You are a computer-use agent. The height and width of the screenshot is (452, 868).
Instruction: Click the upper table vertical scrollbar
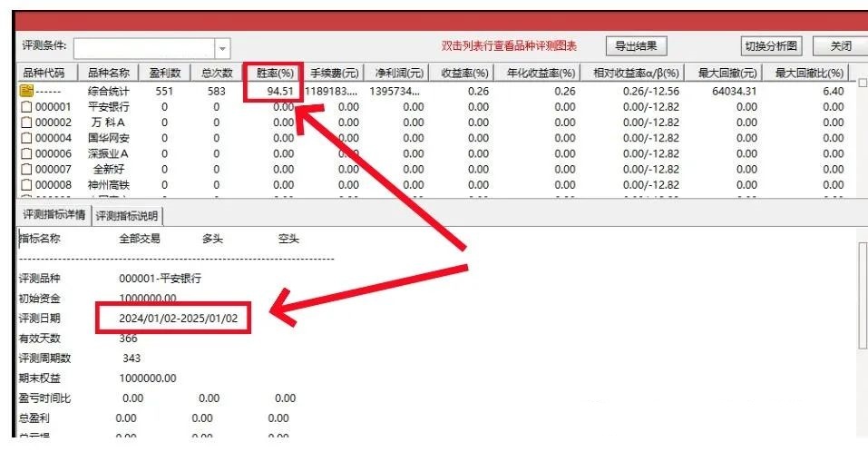pos(862,136)
